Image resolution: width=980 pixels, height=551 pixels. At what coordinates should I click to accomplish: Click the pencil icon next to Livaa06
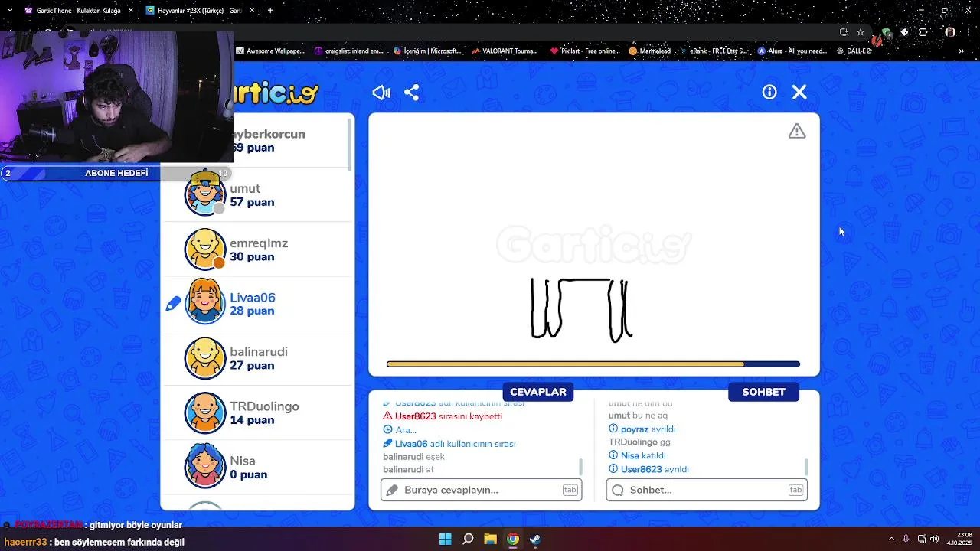tap(173, 304)
